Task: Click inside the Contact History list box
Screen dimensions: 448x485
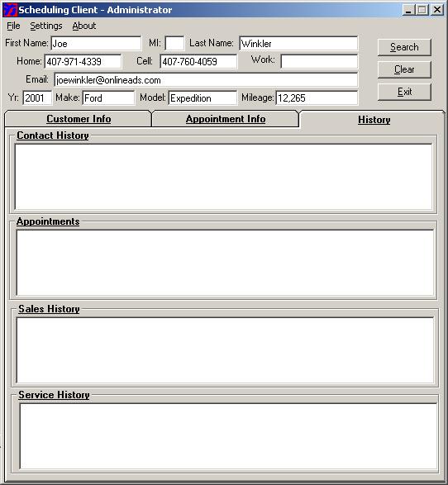Action: pos(223,177)
